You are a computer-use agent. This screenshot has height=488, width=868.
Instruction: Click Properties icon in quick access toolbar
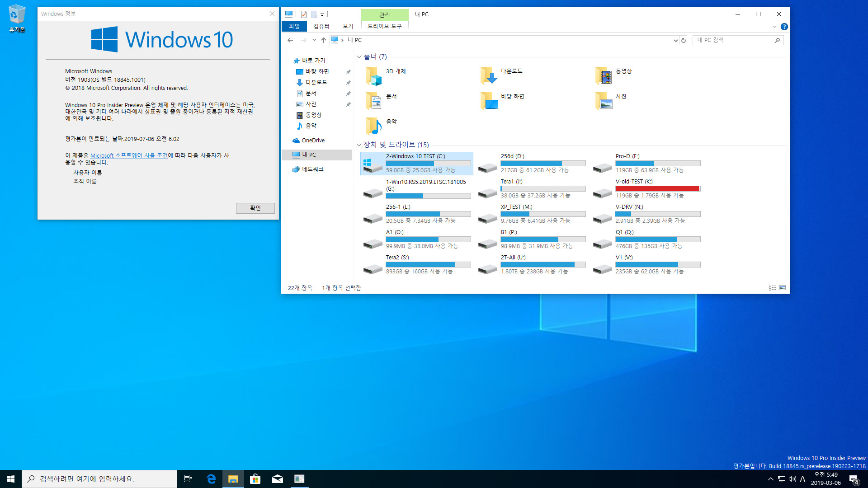coord(304,14)
